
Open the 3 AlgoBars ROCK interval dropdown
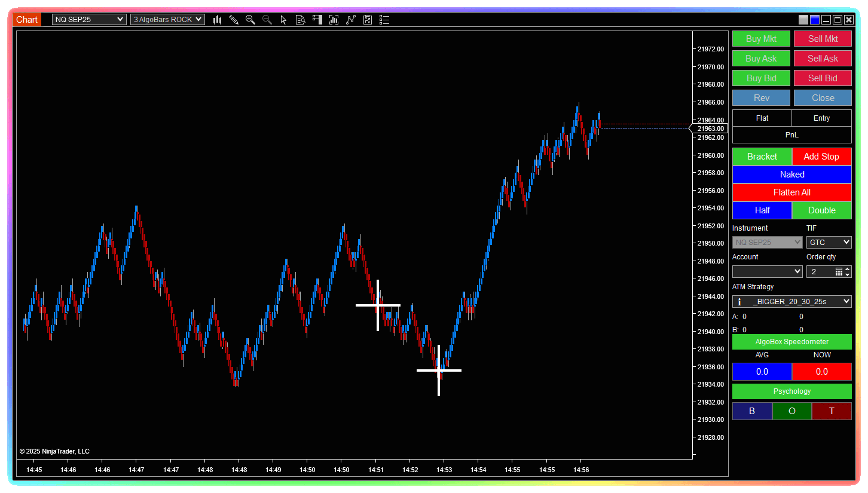click(x=167, y=20)
